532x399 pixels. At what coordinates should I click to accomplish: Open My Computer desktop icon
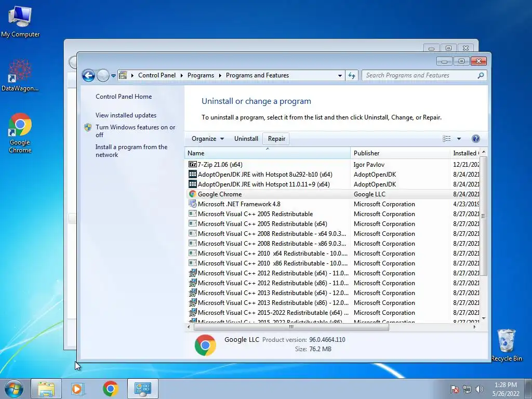pos(20,21)
